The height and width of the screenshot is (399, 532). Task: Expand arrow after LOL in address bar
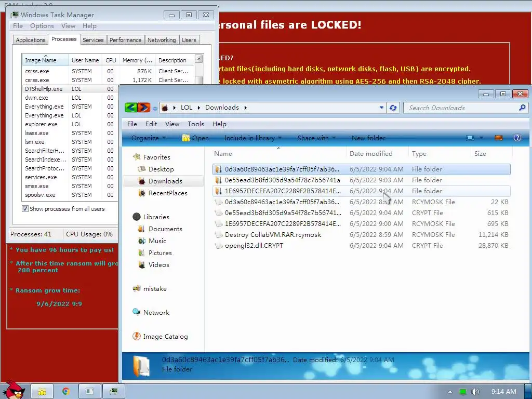tap(199, 108)
